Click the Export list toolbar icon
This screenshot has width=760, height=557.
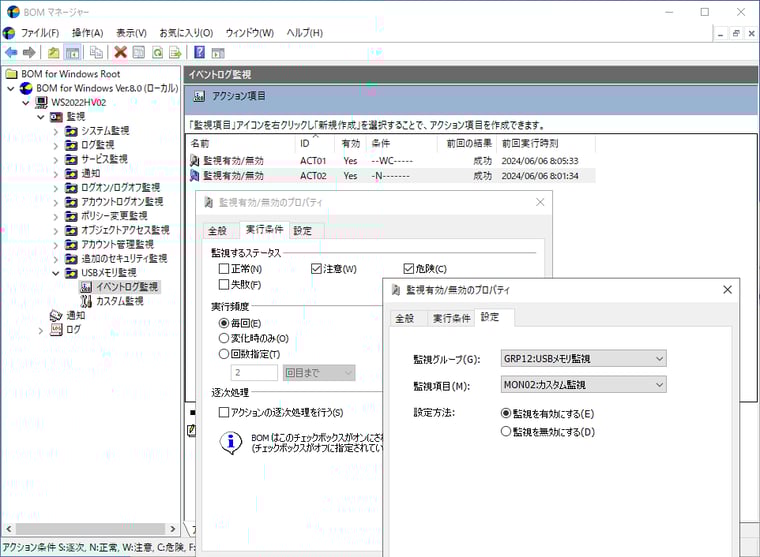(x=175, y=52)
